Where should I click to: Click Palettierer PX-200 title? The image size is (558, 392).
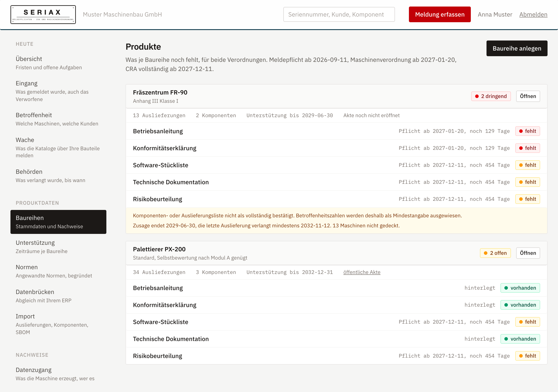point(159,249)
